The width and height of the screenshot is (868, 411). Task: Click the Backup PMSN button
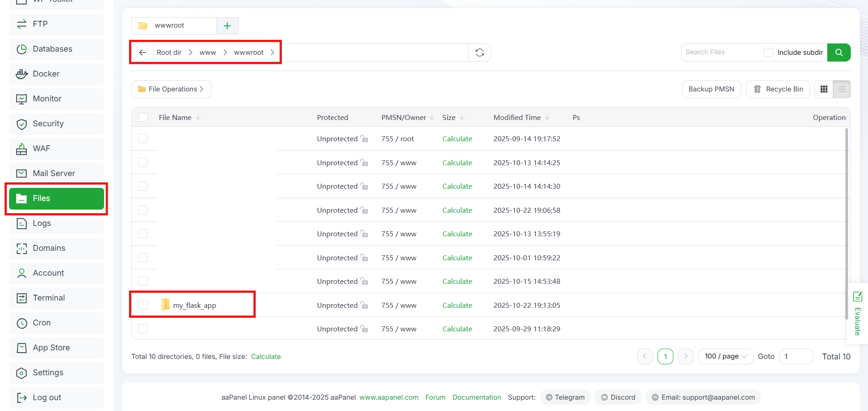click(x=711, y=89)
